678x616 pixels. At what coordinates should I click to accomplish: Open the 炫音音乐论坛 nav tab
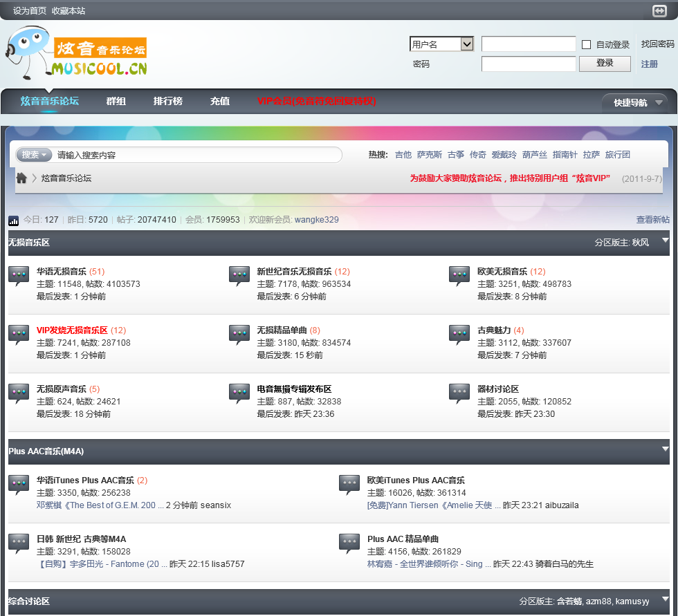pyautogui.click(x=50, y=101)
